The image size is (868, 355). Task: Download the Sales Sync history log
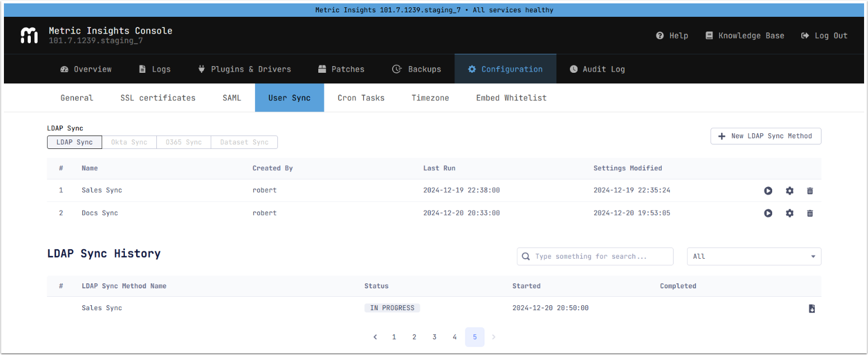pyautogui.click(x=811, y=309)
